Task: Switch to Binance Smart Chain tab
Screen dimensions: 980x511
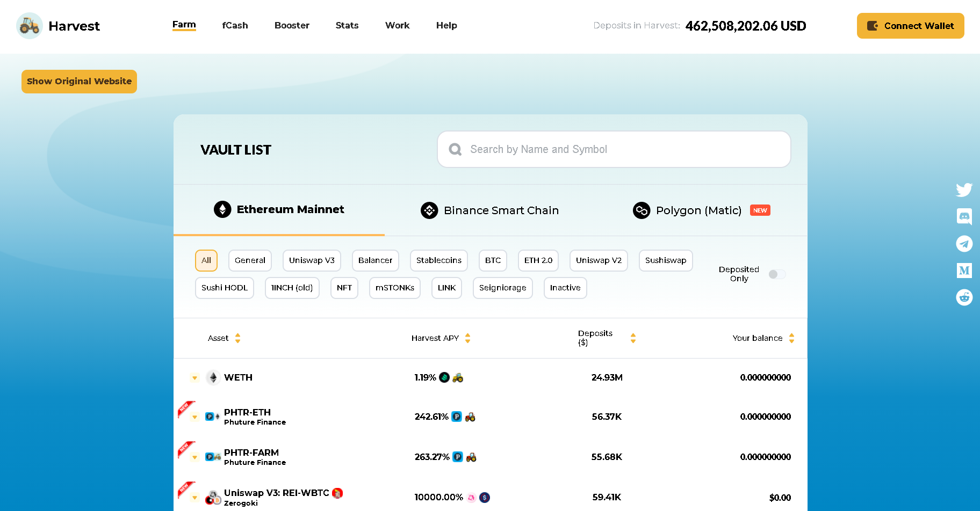Action: coord(490,210)
